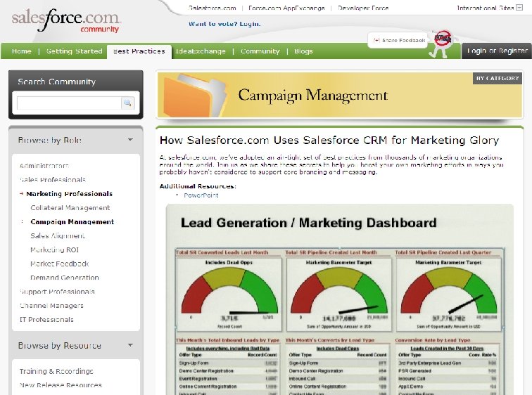Viewport: 532px width, 395px height.
Task: Open Market Feedback subcategory
Action: tap(60, 264)
